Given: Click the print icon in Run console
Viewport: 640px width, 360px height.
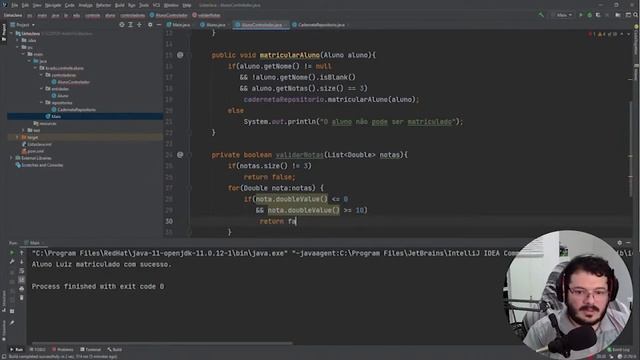Looking at the screenshot, I should (22, 289).
